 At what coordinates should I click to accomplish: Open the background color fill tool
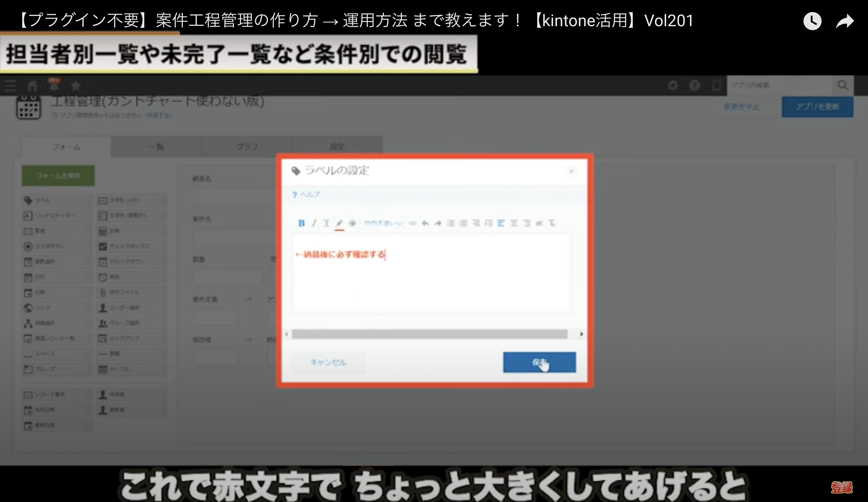click(x=352, y=223)
